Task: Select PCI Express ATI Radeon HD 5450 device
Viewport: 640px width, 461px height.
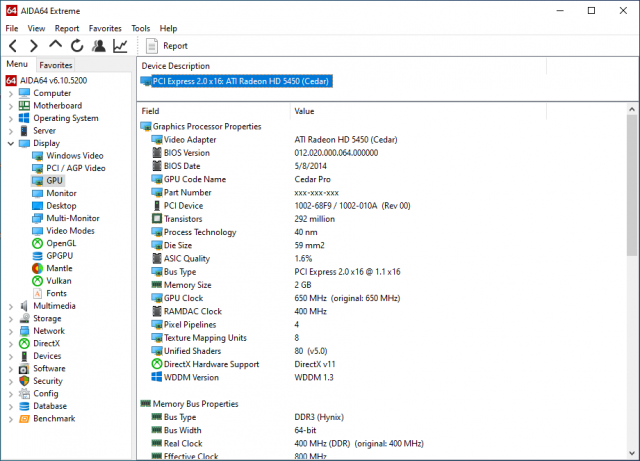Action: pos(237,81)
